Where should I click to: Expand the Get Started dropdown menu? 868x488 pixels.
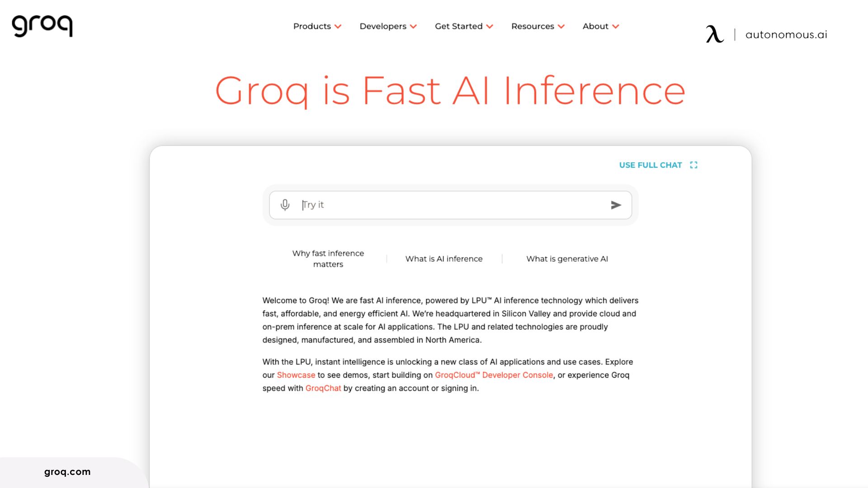pyautogui.click(x=464, y=26)
